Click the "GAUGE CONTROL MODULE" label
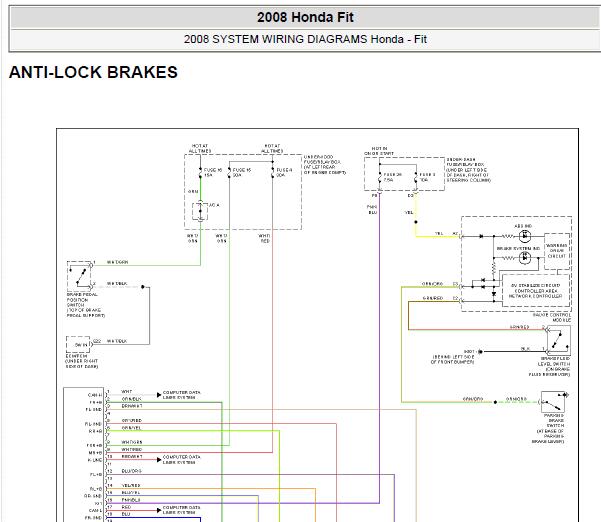The width and height of the screenshot is (601, 522). click(x=552, y=317)
